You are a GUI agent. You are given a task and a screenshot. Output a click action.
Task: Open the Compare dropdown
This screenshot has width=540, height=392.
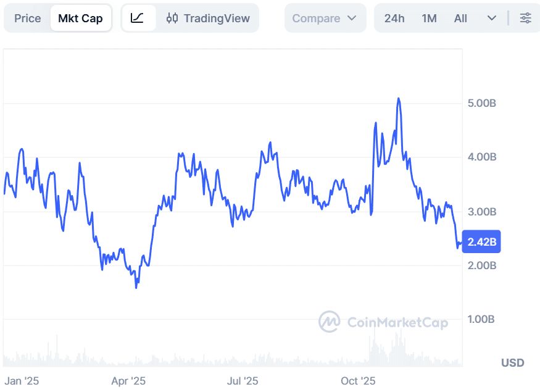click(325, 19)
